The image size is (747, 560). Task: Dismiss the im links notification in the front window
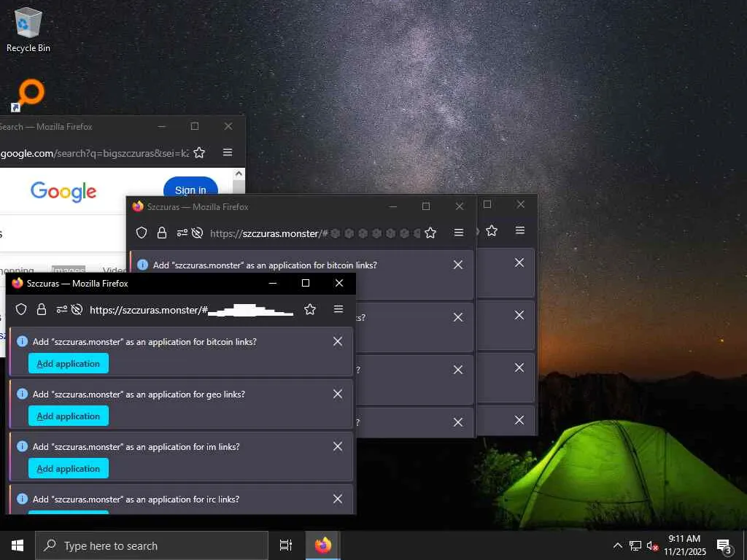[x=338, y=446]
